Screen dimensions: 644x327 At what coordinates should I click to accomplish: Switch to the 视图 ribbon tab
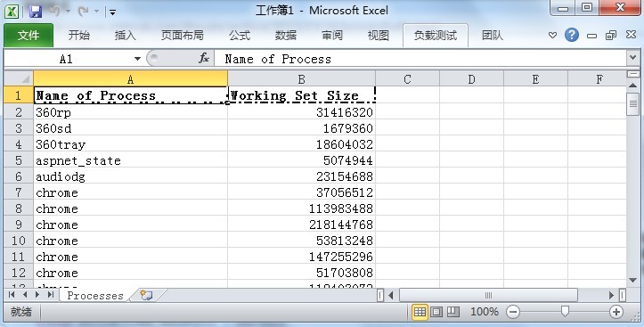click(x=379, y=36)
